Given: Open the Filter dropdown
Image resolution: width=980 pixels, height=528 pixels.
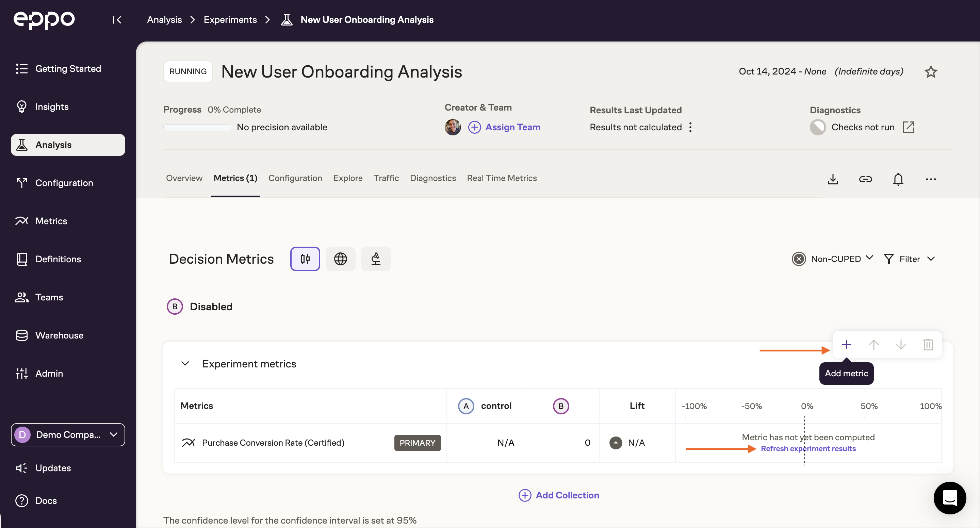Looking at the screenshot, I should tap(909, 259).
